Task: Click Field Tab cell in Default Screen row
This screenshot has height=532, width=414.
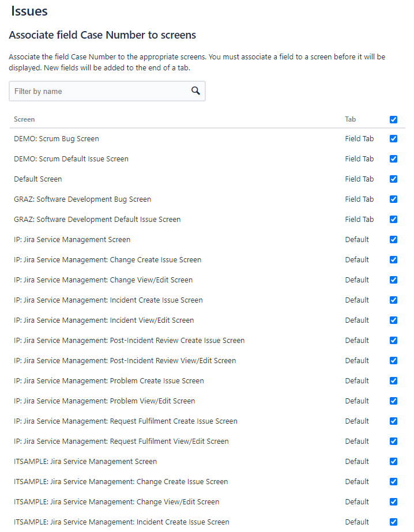Action: (x=359, y=179)
